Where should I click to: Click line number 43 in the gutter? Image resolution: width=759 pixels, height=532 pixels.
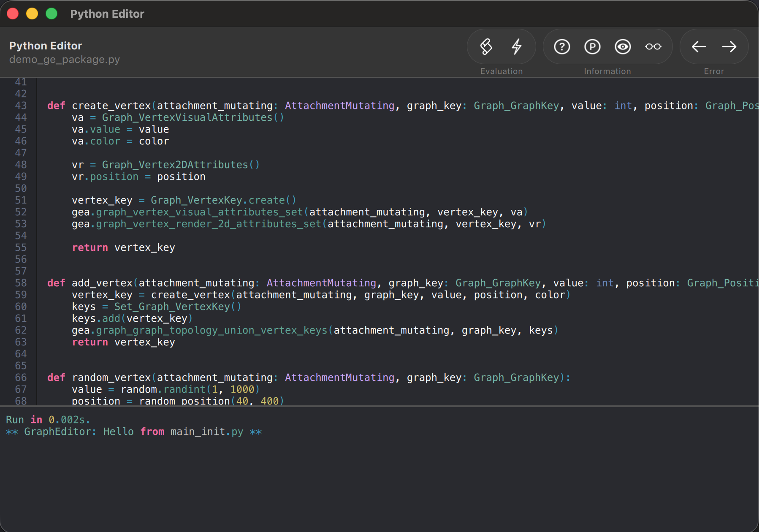point(21,106)
